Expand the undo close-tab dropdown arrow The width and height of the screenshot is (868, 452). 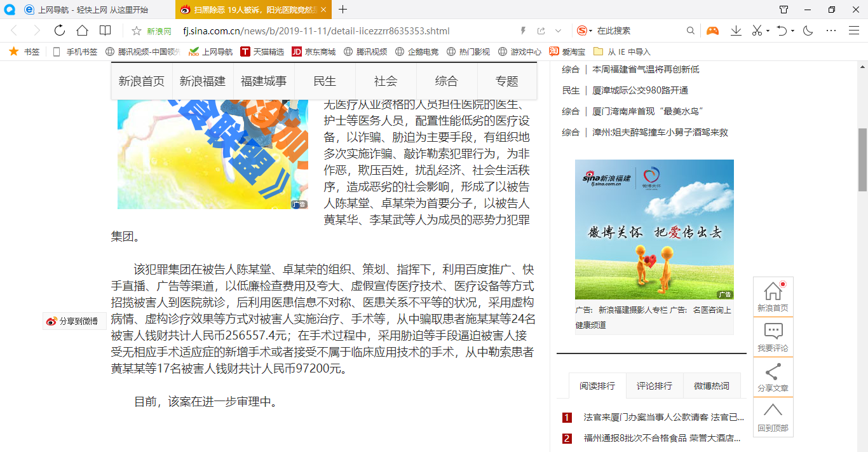click(x=793, y=31)
